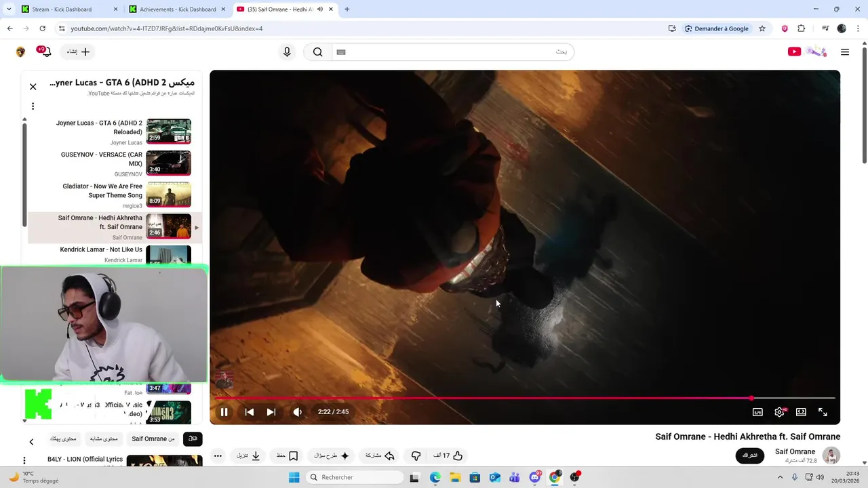Open the Chrome three-dot menu

point(858,28)
